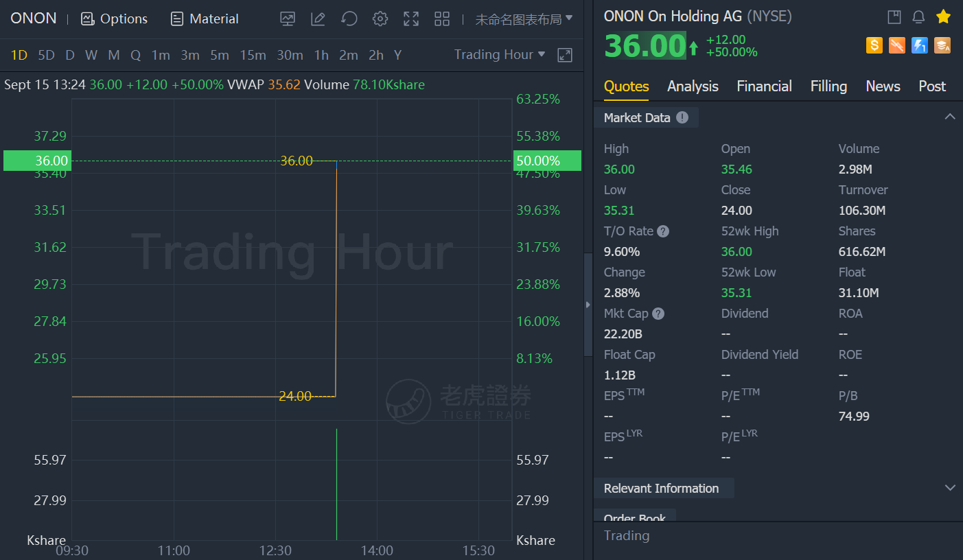Select the 5D chart timeframe

click(46, 55)
